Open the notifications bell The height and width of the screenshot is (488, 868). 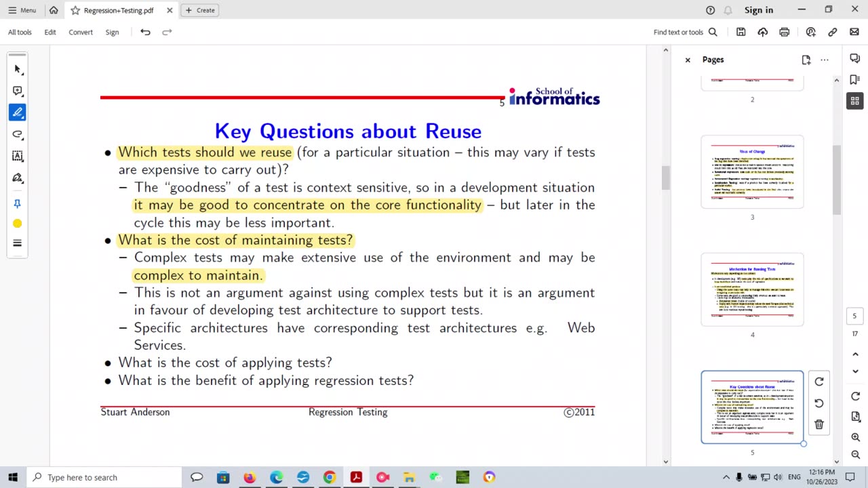(728, 10)
